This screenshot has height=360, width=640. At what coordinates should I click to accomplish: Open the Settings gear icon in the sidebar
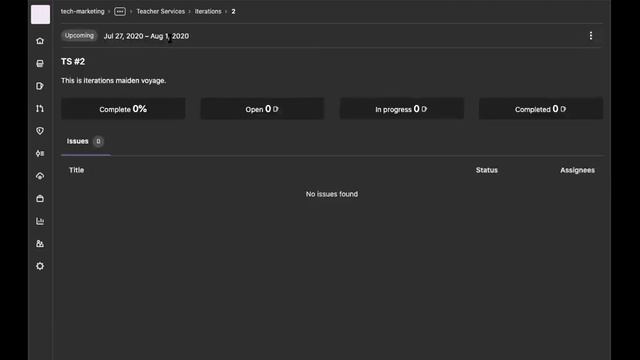(40, 266)
